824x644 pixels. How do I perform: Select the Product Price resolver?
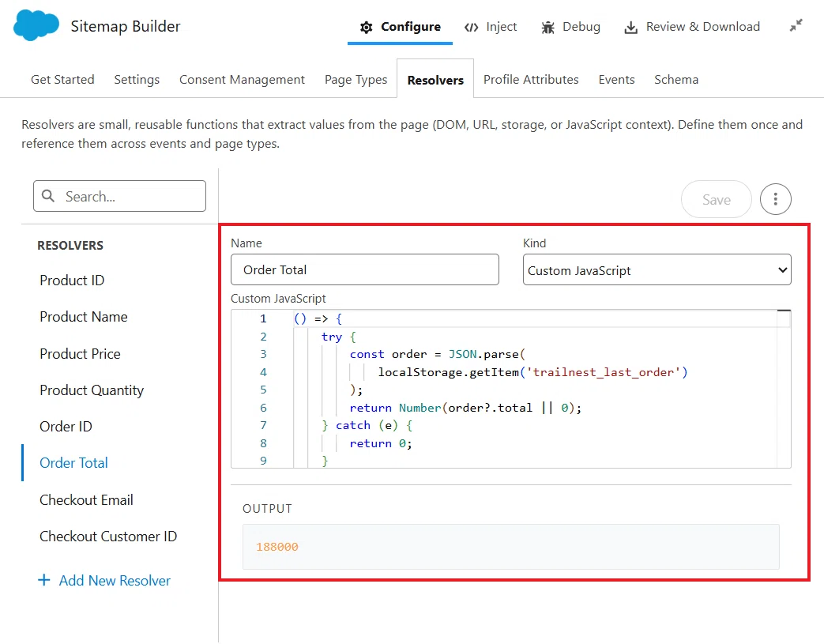[x=80, y=354]
